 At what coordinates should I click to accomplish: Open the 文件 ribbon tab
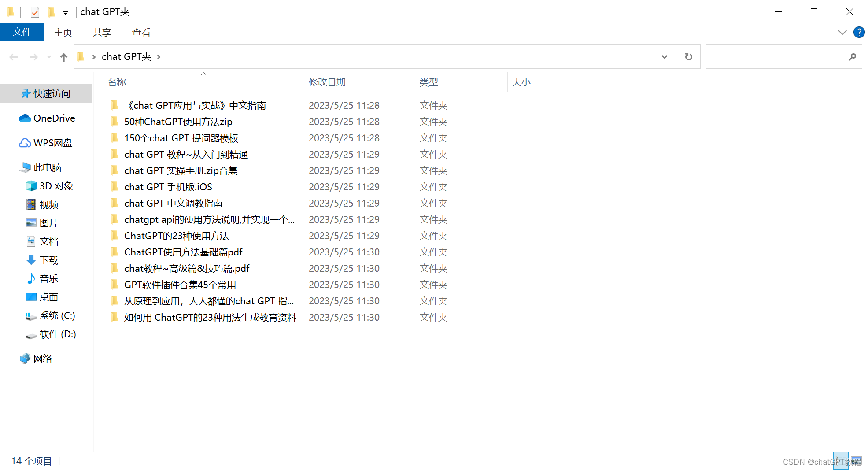(x=22, y=32)
